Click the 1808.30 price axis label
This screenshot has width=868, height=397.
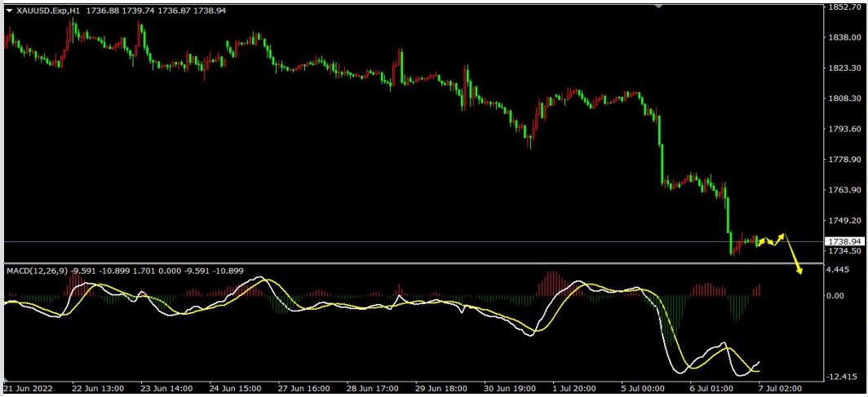(x=844, y=99)
